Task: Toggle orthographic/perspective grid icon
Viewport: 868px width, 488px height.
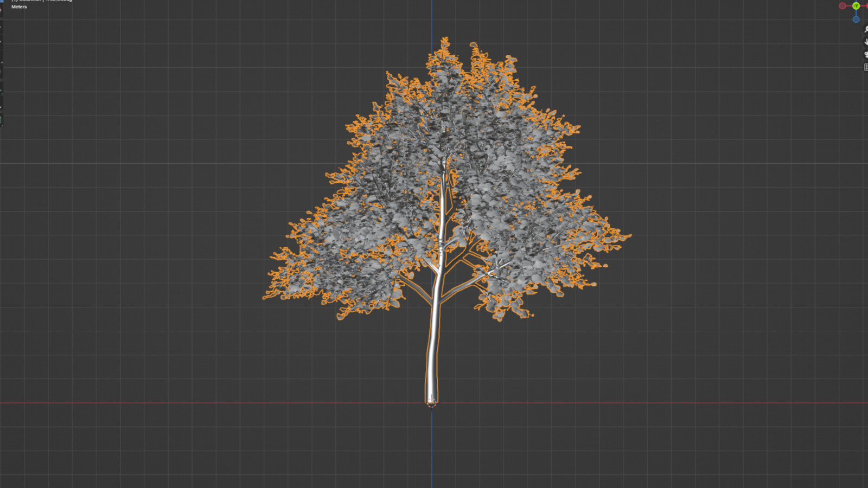Action: pyautogui.click(x=865, y=67)
